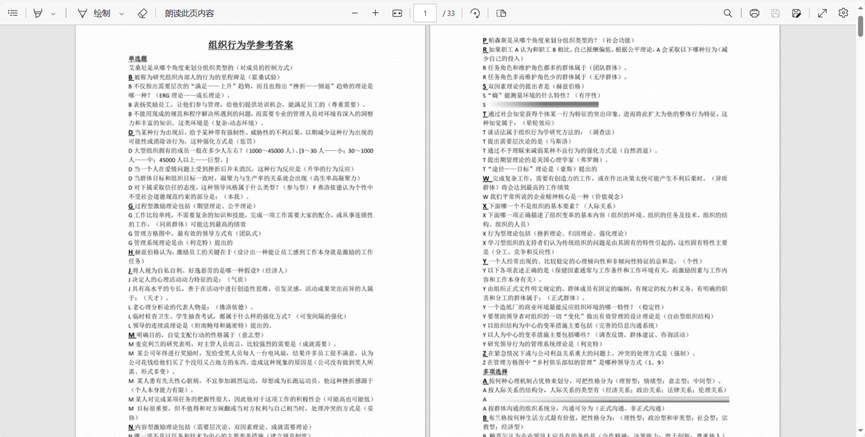This screenshot has height=437, width=865.
Task: Select the highlight tool
Action: click(x=38, y=14)
